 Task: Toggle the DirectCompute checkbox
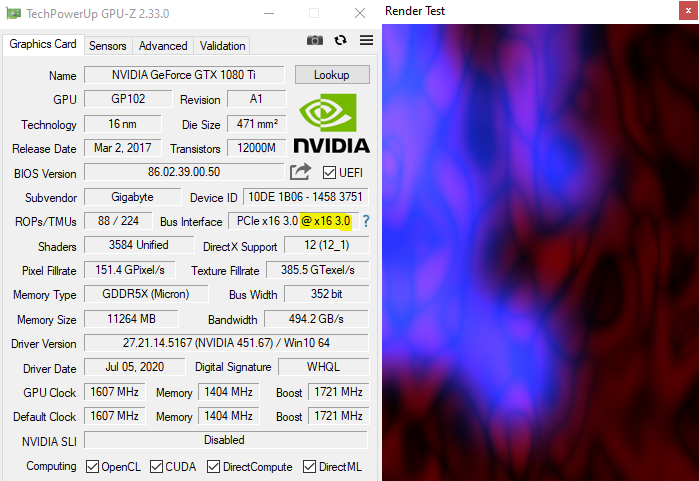tap(213, 467)
